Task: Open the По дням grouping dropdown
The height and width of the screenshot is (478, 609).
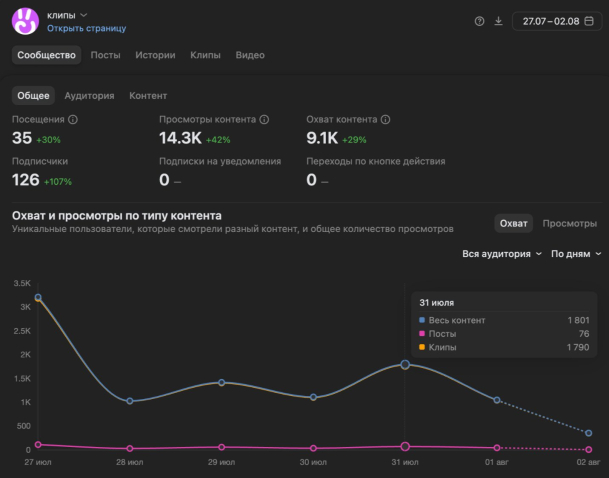Action: (576, 254)
